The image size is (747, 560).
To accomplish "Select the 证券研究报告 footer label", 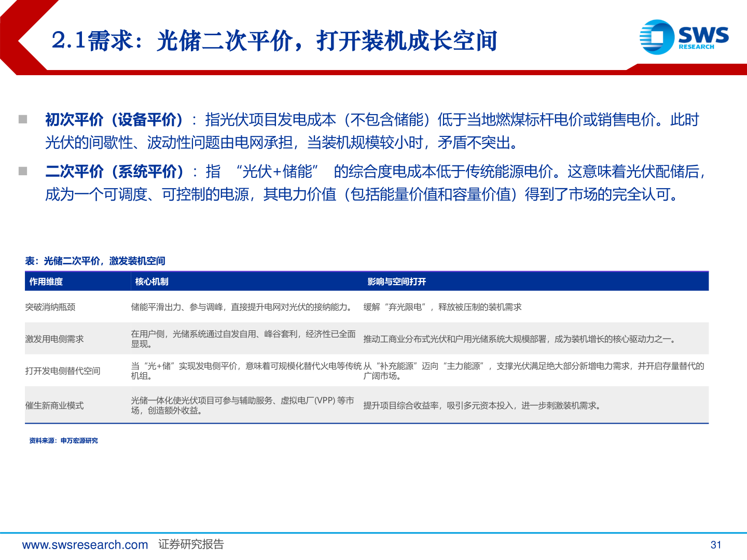I will 191,544.
